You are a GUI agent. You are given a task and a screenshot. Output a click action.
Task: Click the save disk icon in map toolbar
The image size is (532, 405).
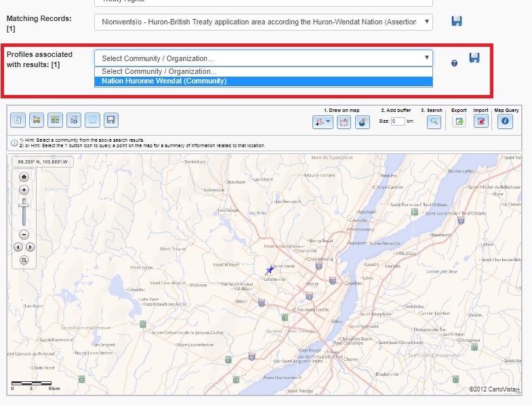[110, 120]
